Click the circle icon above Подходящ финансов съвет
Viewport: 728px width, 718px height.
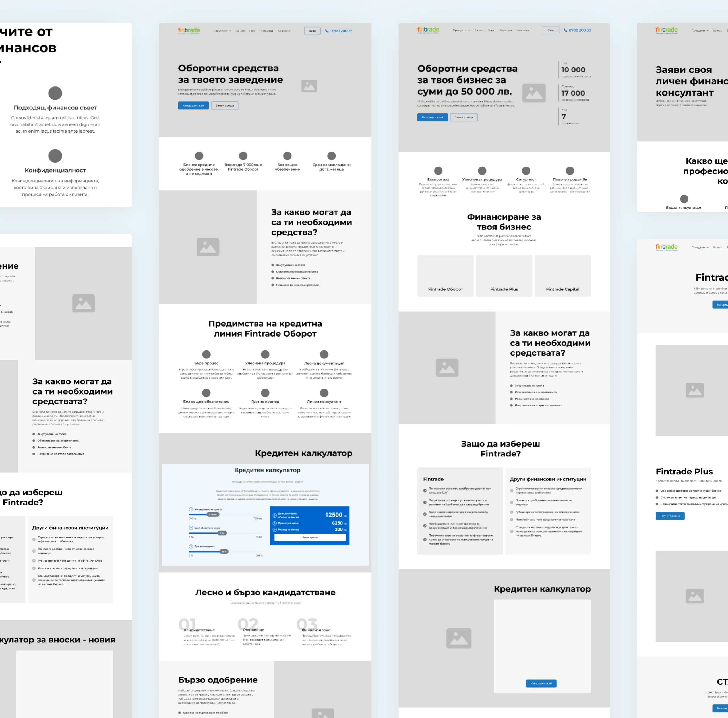point(55,93)
